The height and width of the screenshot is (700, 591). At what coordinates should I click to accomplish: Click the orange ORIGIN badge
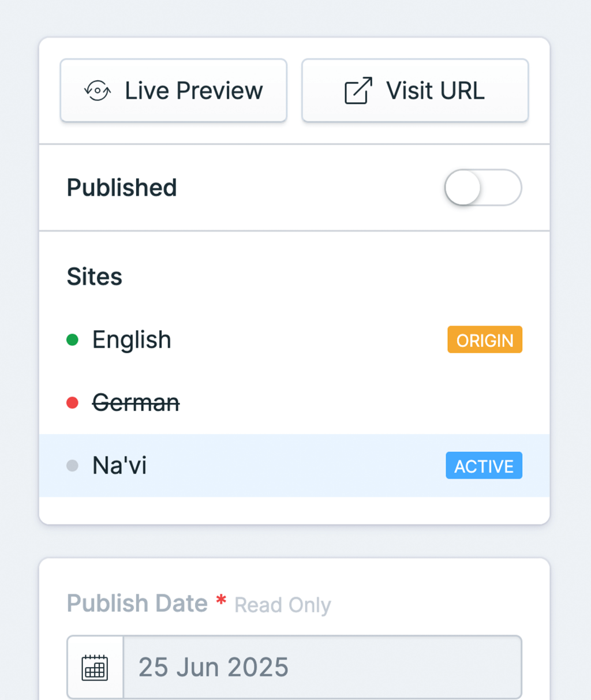pyautogui.click(x=484, y=340)
